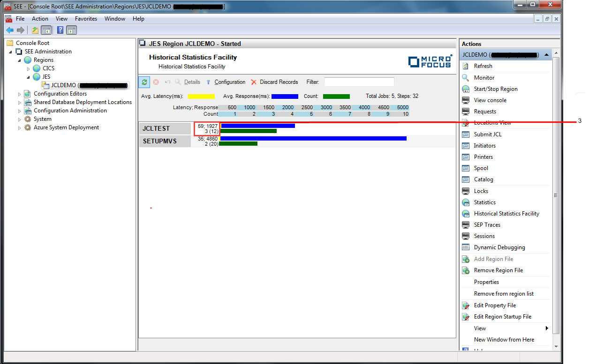Viewport: 604px width, 364px height.
Task: Click the yellow Avg. Latency legend swatch
Action: point(201,97)
